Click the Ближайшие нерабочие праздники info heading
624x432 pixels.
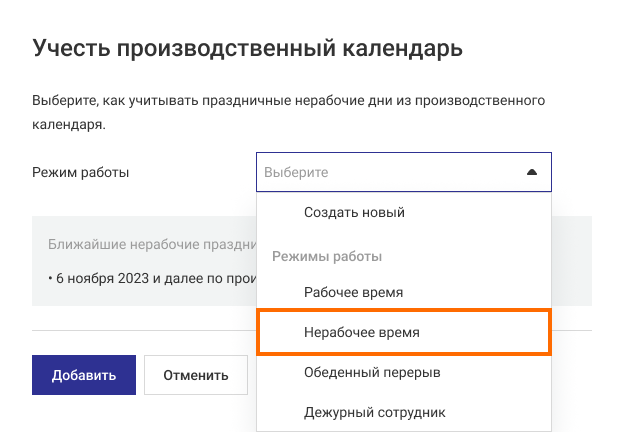pos(150,244)
